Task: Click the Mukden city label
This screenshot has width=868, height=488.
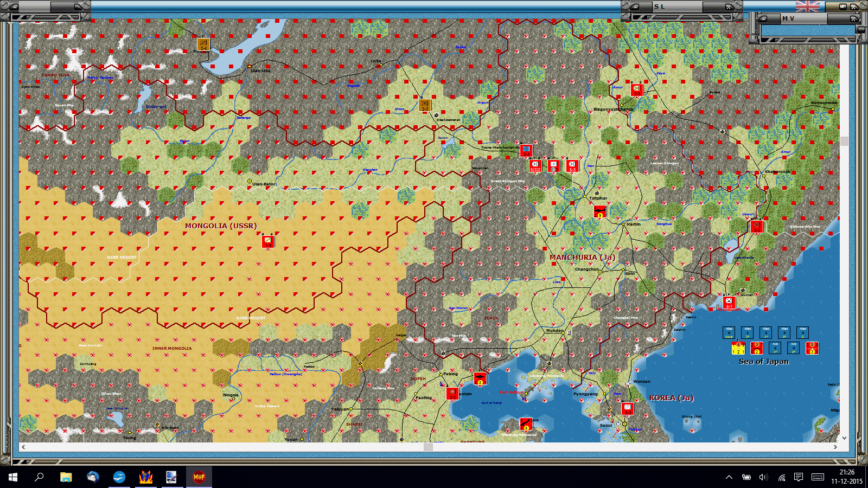Action: tap(554, 331)
